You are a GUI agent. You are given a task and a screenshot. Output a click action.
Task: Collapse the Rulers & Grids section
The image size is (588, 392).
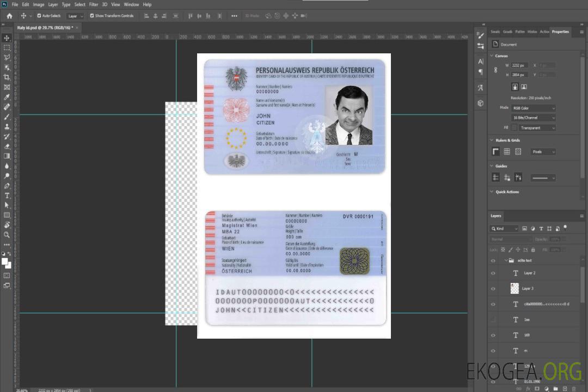click(492, 140)
